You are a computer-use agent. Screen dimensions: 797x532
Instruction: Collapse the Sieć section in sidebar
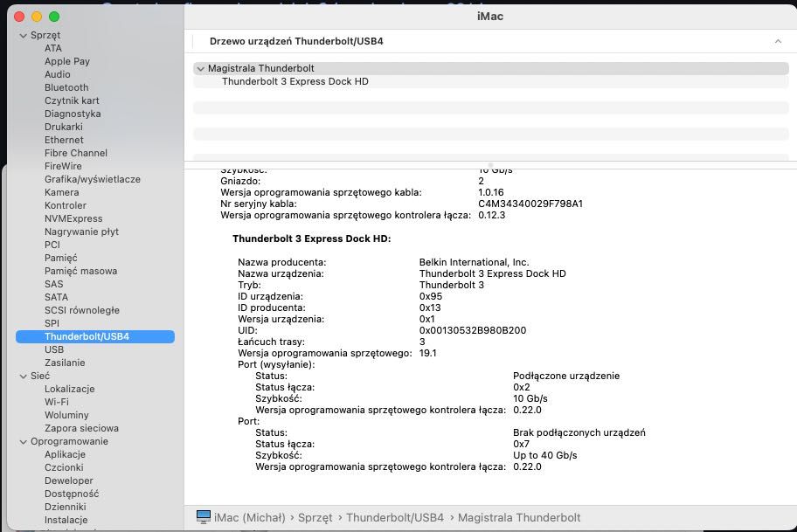click(x=23, y=377)
